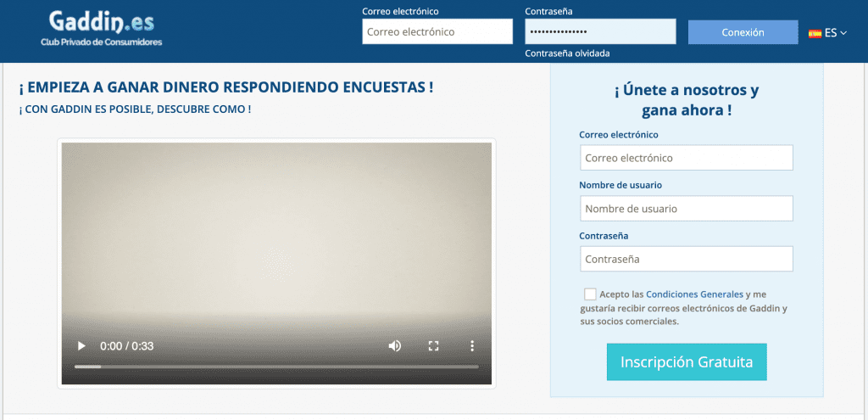
Task: Click the video time display 0:00 / 0:33
Action: pos(126,346)
